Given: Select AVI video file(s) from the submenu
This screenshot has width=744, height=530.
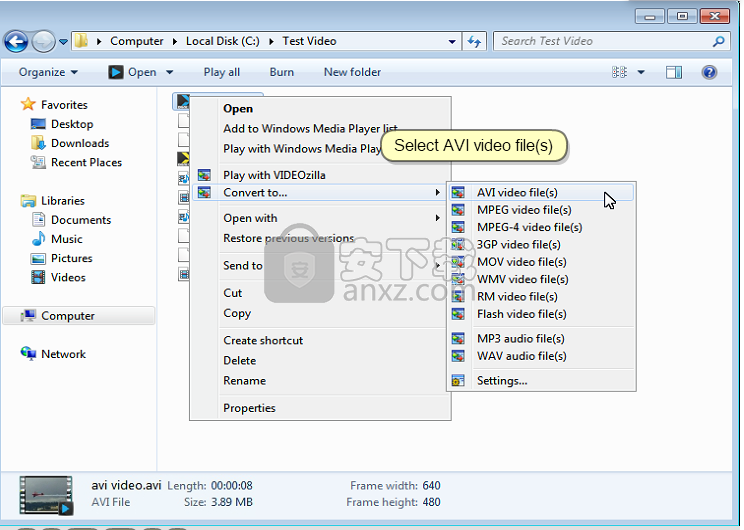Looking at the screenshot, I should click(516, 193).
